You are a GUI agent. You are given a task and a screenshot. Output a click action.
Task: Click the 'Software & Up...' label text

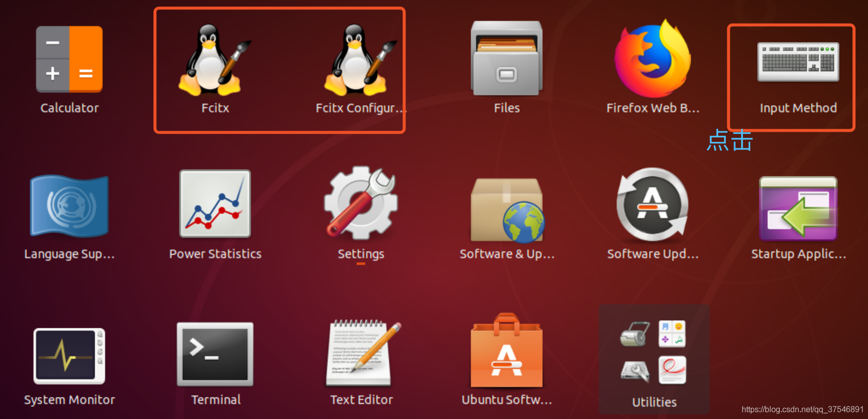[507, 254]
